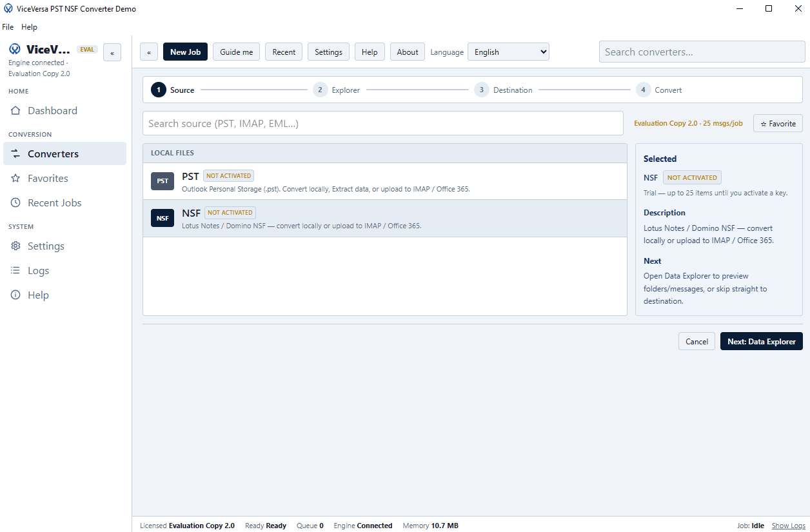This screenshot has width=810, height=532.
Task: Click the Favorites star icon in the sidebar
Action: pyautogui.click(x=16, y=179)
